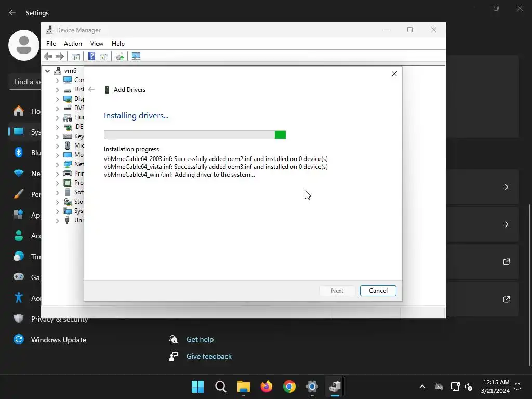Open the Windows Start menu
This screenshot has height=399, width=532.
pos(197,387)
